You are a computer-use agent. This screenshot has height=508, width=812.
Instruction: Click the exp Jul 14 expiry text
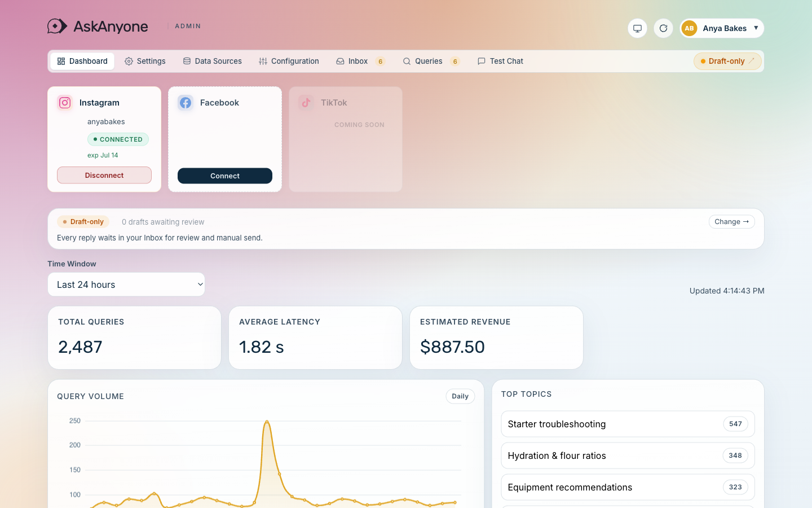click(103, 155)
